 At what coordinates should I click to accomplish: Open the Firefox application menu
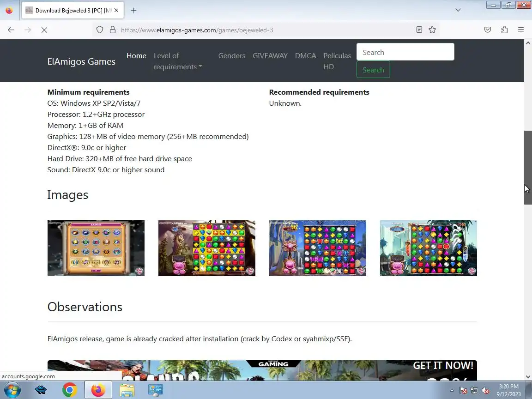pos(521,30)
